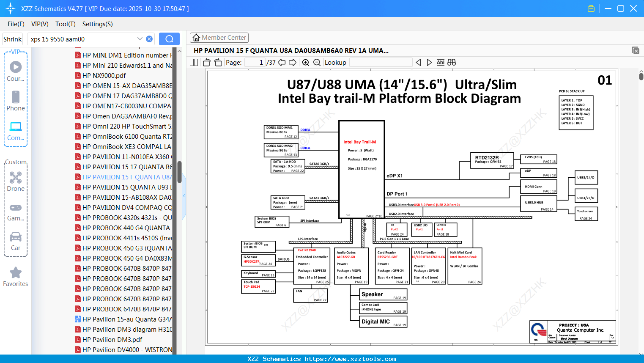This screenshot has height=363, width=644.
Task: Rotate the page counterclockwise
Action: [207, 63]
